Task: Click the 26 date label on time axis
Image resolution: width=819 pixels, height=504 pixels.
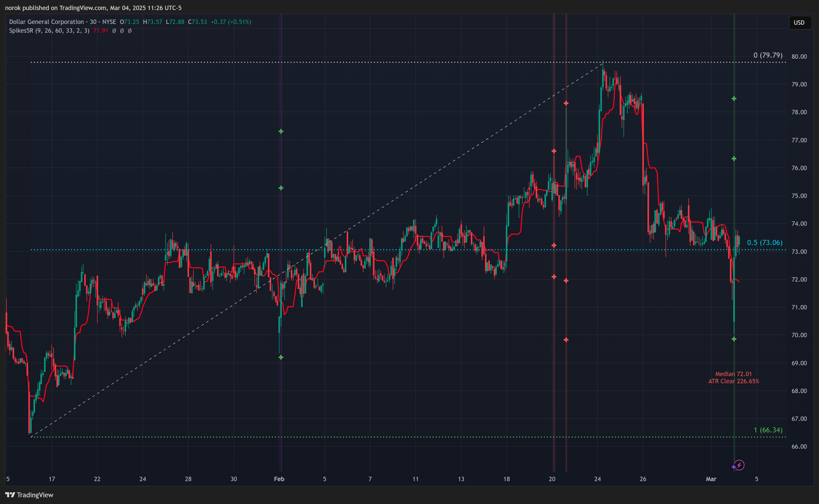Action: point(643,479)
